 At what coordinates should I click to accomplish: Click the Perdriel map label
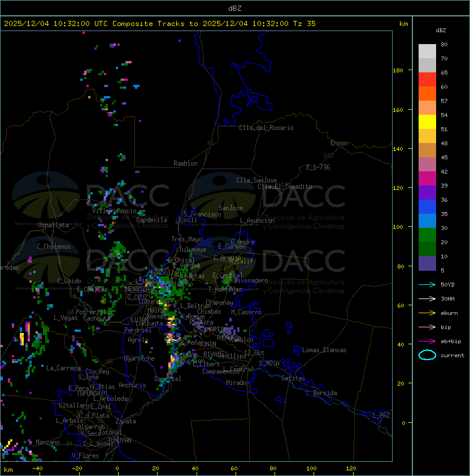[138, 330]
